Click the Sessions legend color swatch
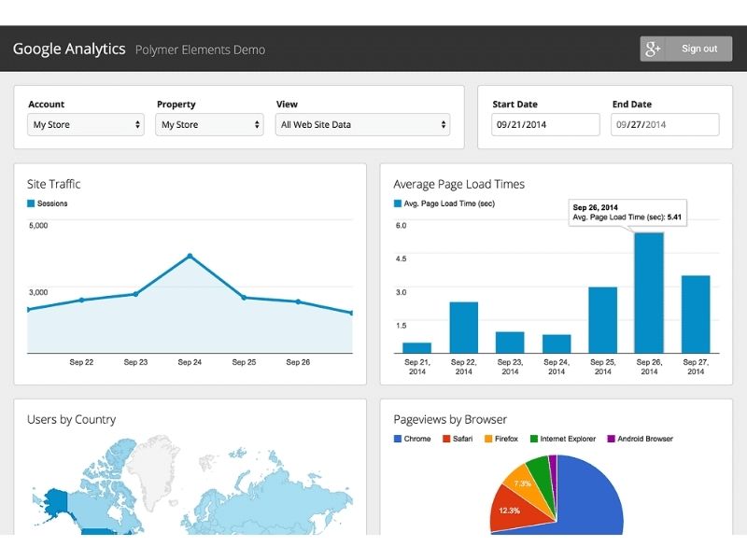This screenshot has height=560, width=747. [31, 203]
